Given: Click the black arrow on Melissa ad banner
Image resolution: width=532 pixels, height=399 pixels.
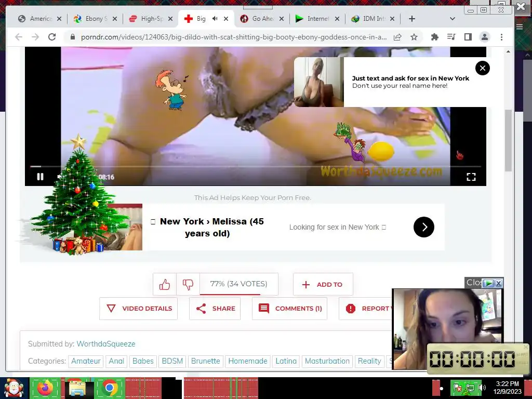Looking at the screenshot, I should 424,227.
